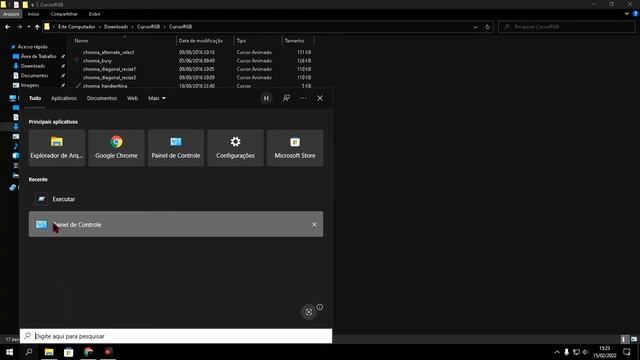
Task: Click the H account avatar in search panel
Action: [266, 98]
